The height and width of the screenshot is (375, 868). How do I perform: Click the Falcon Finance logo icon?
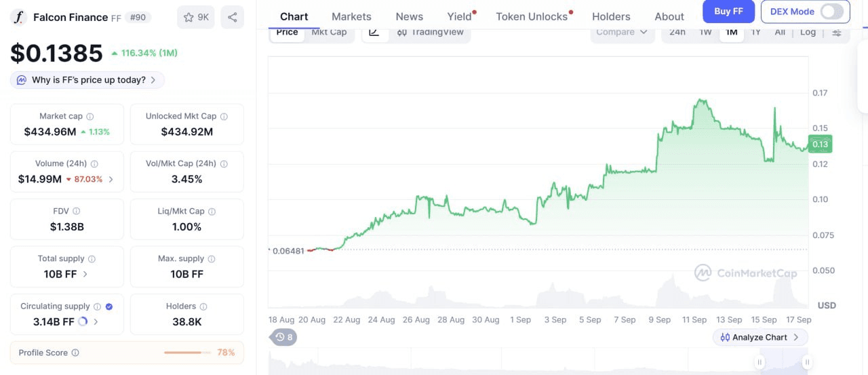click(20, 17)
